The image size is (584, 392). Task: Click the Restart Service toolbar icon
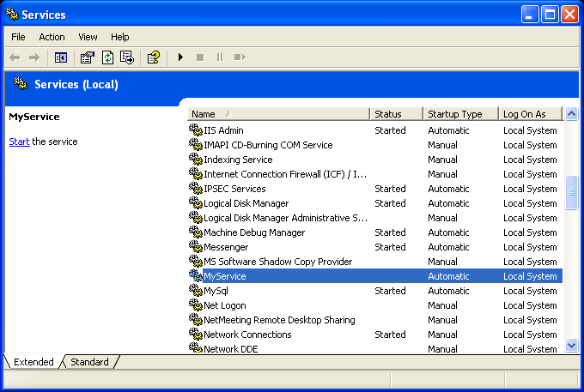click(x=240, y=57)
